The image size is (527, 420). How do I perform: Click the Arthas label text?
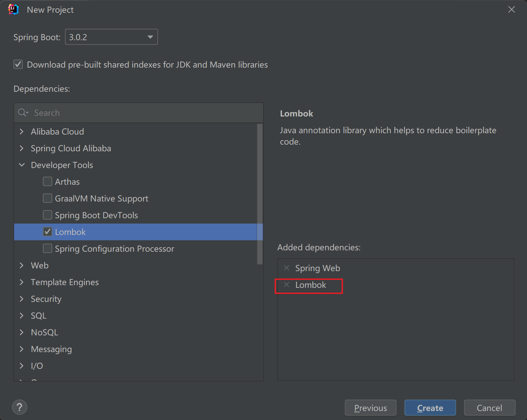[67, 182]
